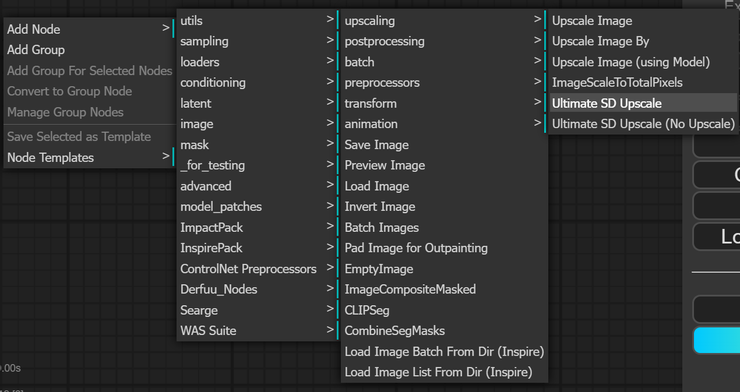Screen dimensions: 740x392
Task: Expand the utils submenu arrow
Action: click(330, 19)
